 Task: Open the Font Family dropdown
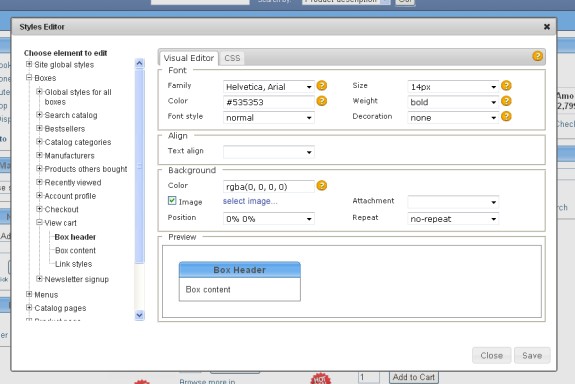point(268,87)
